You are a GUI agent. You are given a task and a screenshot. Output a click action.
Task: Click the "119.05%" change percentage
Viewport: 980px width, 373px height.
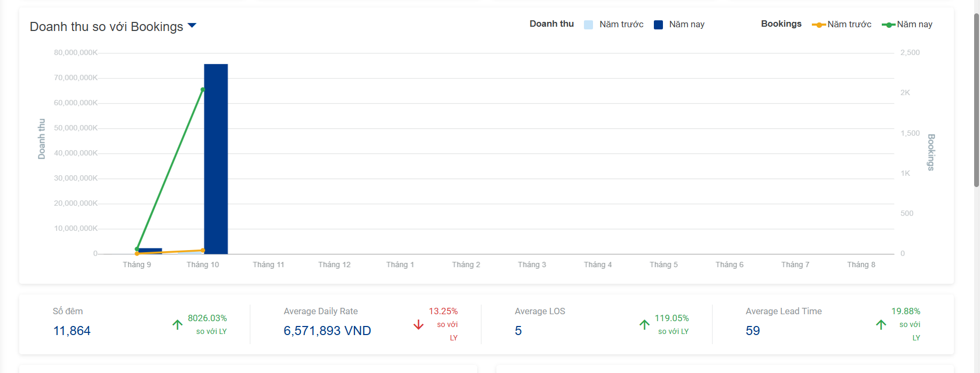coord(671,318)
